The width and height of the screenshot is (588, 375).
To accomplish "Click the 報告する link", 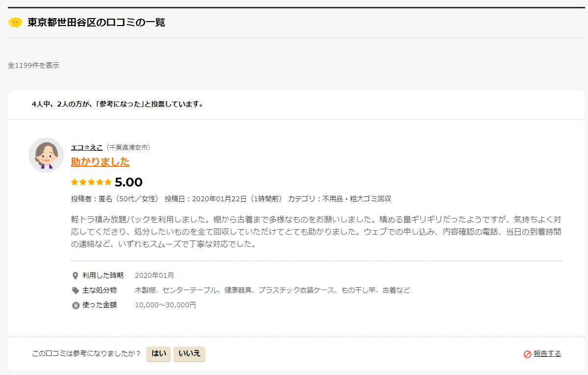I will click(x=547, y=353).
